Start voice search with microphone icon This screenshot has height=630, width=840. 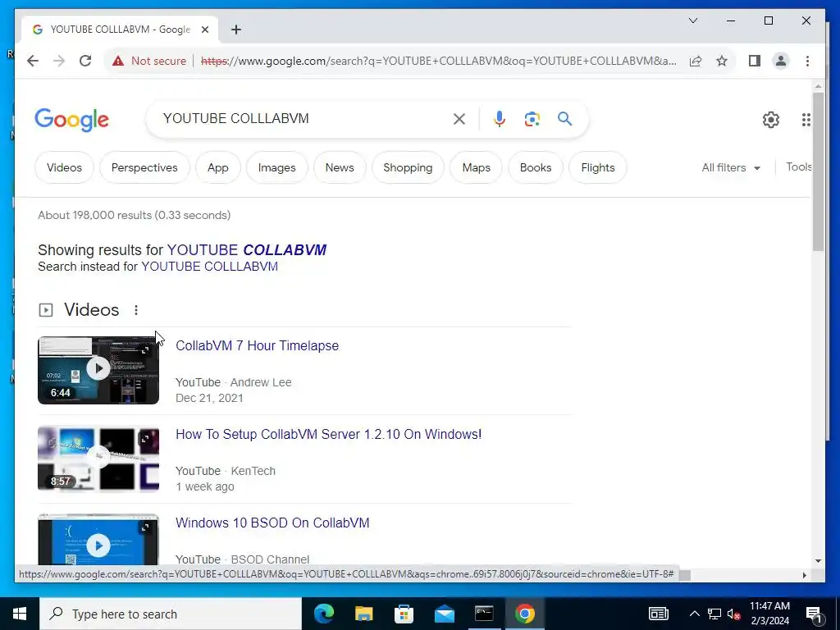click(x=500, y=119)
